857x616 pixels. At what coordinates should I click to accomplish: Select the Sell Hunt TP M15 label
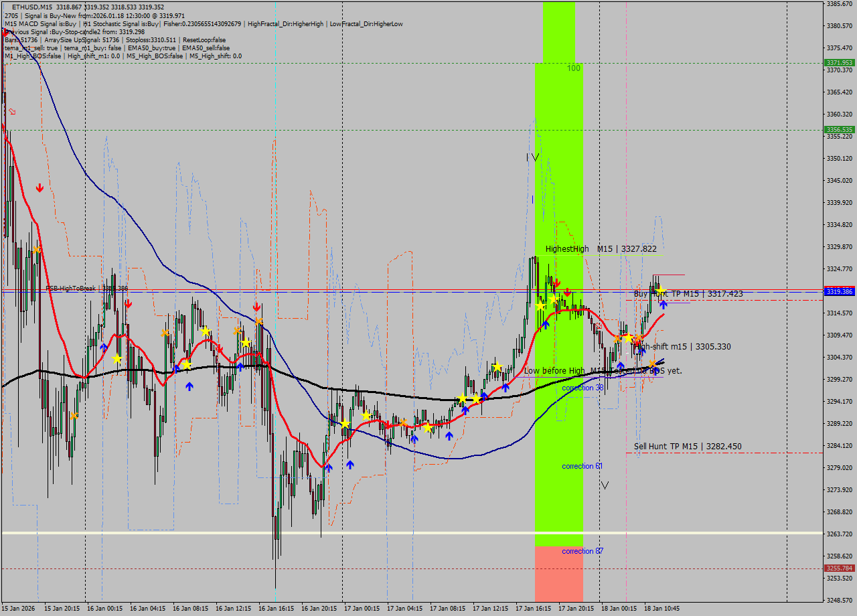tap(688, 447)
